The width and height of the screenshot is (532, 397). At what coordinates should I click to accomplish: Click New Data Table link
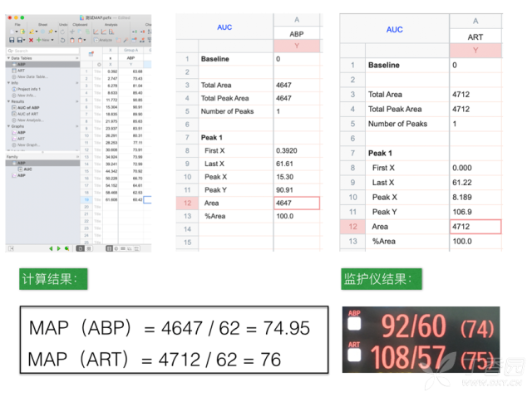click(x=33, y=76)
